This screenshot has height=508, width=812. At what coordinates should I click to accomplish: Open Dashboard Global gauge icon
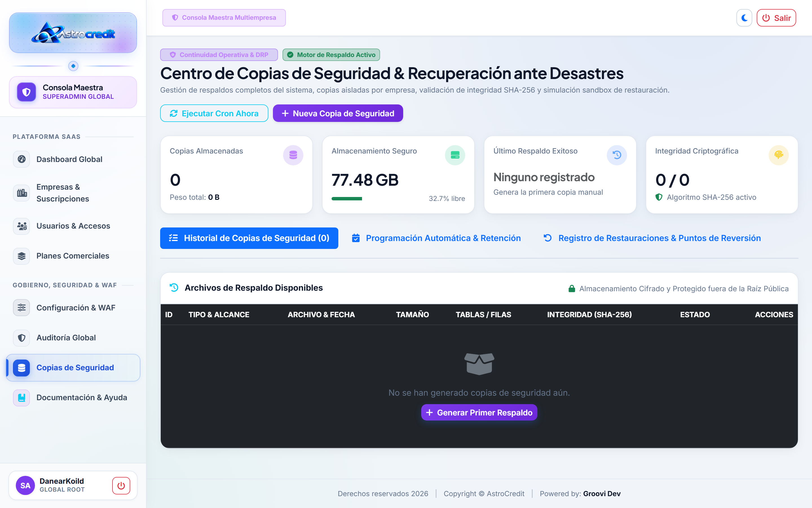click(21, 159)
